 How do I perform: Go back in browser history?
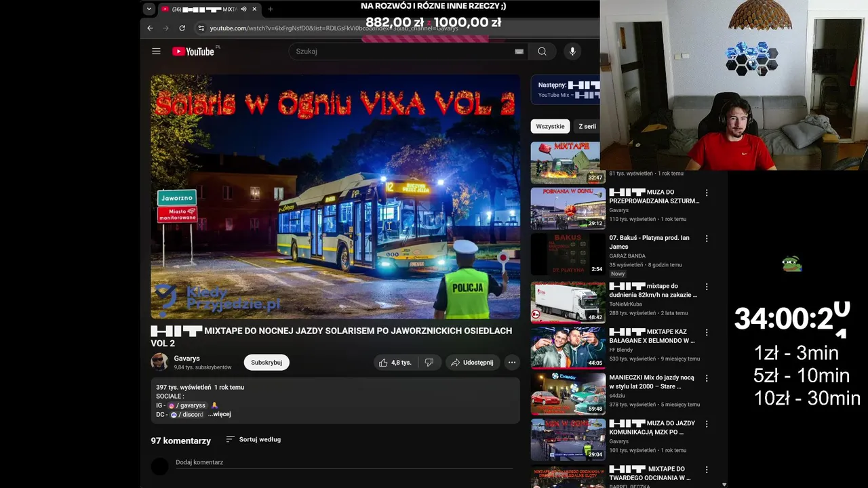point(151,28)
